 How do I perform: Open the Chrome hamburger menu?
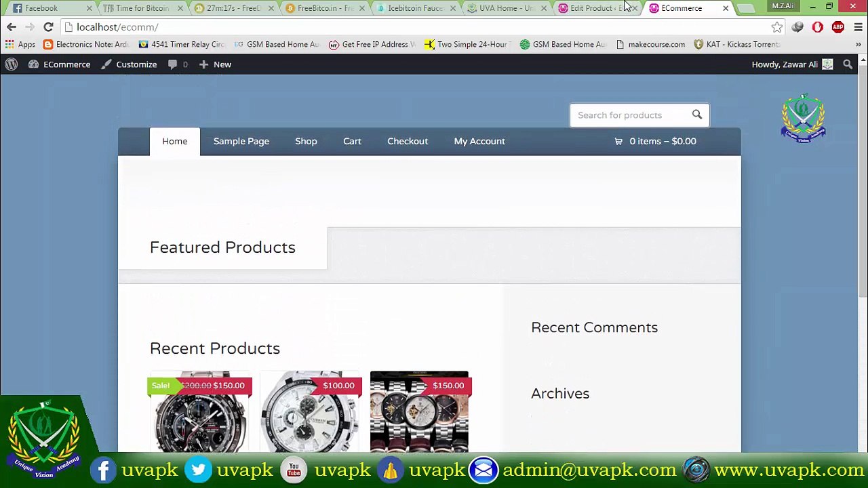tap(858, 27)
